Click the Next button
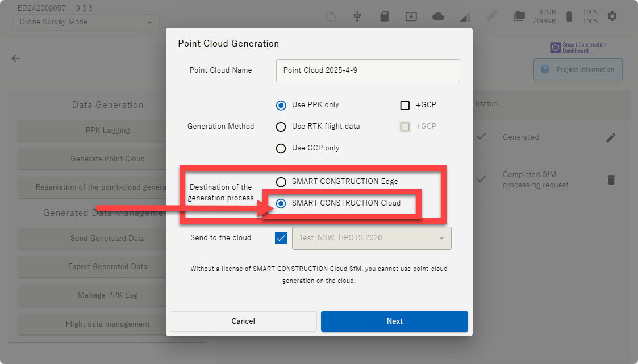The width and height of the screenshot is (638, 364). tap(394, 321)
